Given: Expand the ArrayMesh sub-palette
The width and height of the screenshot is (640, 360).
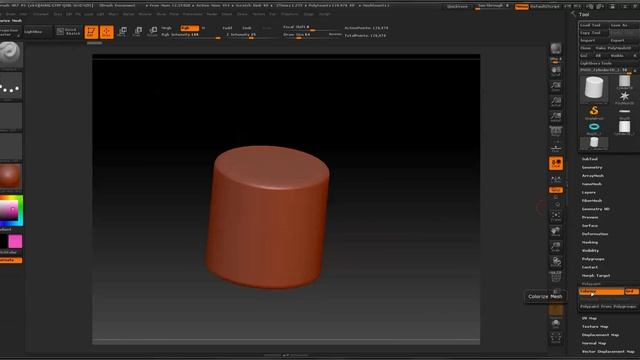Looking at the screenshot, I should pos(593,176).
